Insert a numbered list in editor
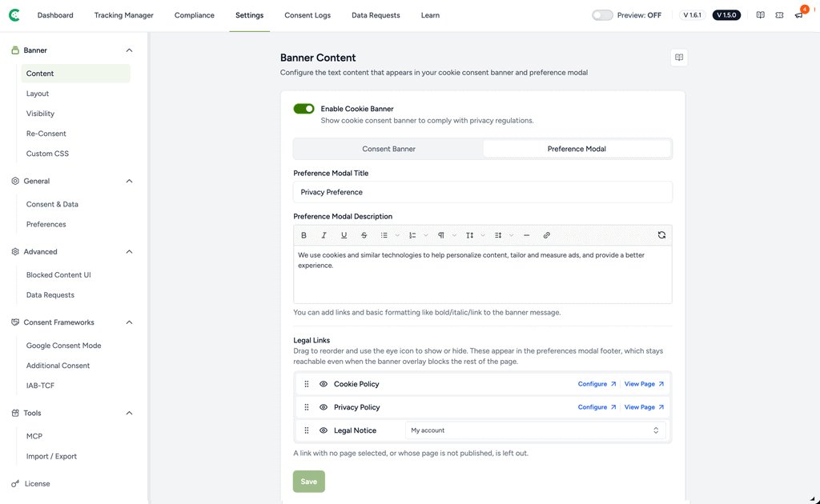The image size is (820, 504). pyautogui.click(x=412, y=235)
